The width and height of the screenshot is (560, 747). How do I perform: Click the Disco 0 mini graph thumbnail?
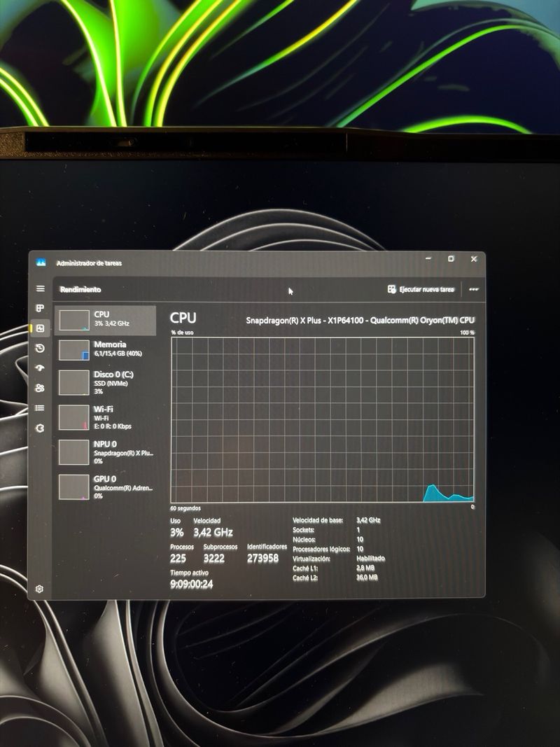pos(73,382)
